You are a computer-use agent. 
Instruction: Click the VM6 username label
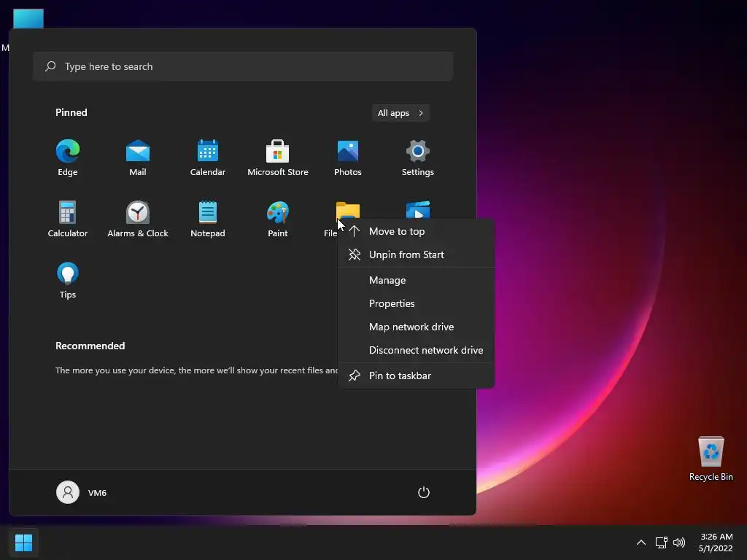pos(97,493)
